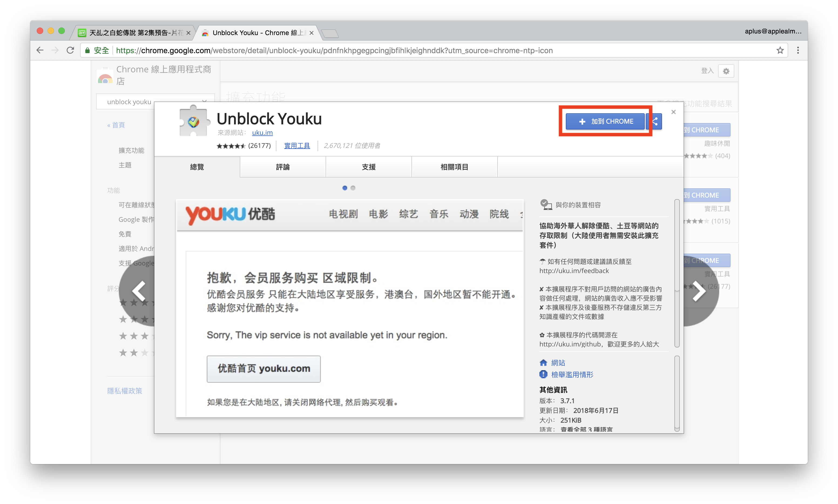Click the report abuse exclamation icon
The width and height of the screenshot is (838, 504).
click(x=543, y=374)
